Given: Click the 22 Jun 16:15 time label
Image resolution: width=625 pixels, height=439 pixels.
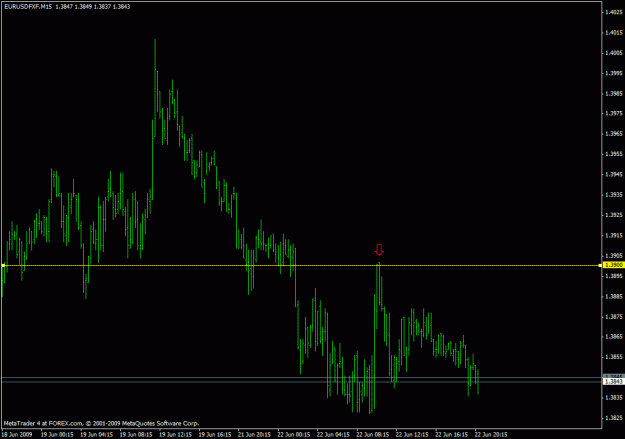Looking at the screenshot, I should pyautogui.click(x=452, y=434).
